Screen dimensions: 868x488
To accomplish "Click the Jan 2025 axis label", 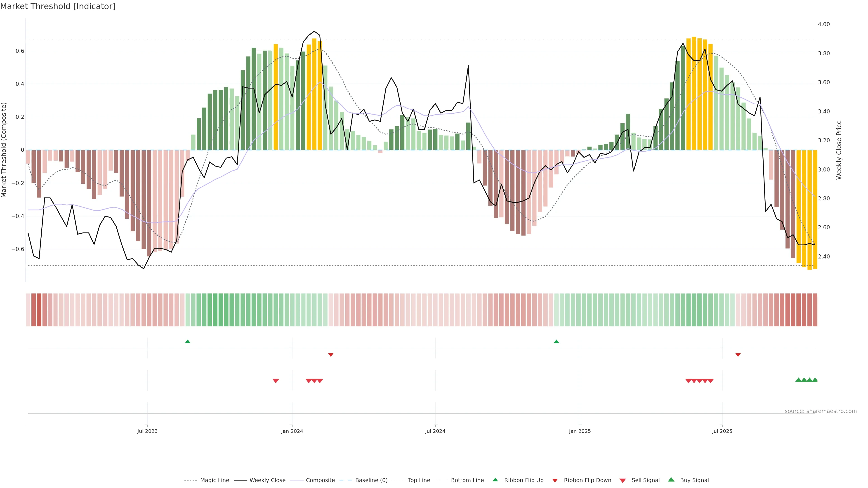I will pos(580,431).
